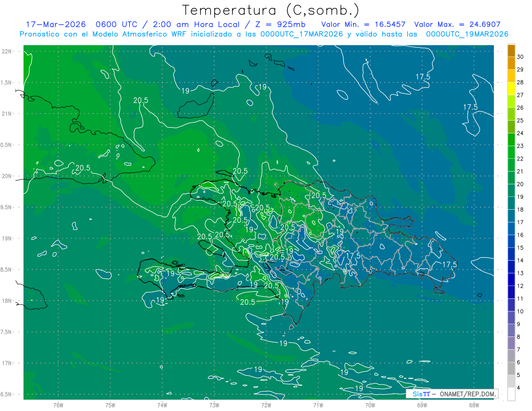Click the legend value "24" on color bar
532x411 pixels.
[520, 133]
